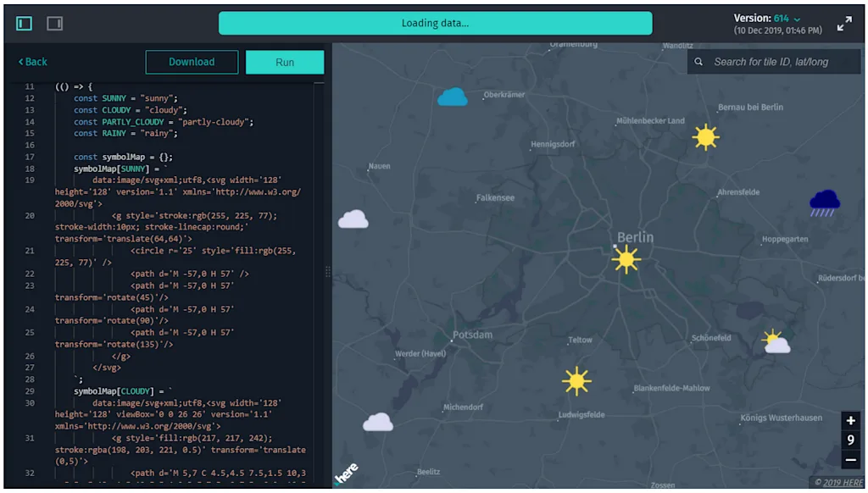Image resolution: width=868 pixels, height=493 pixels.
Task: Click code line const PARTLY_CLOUDY
Action: coord(164,122)
